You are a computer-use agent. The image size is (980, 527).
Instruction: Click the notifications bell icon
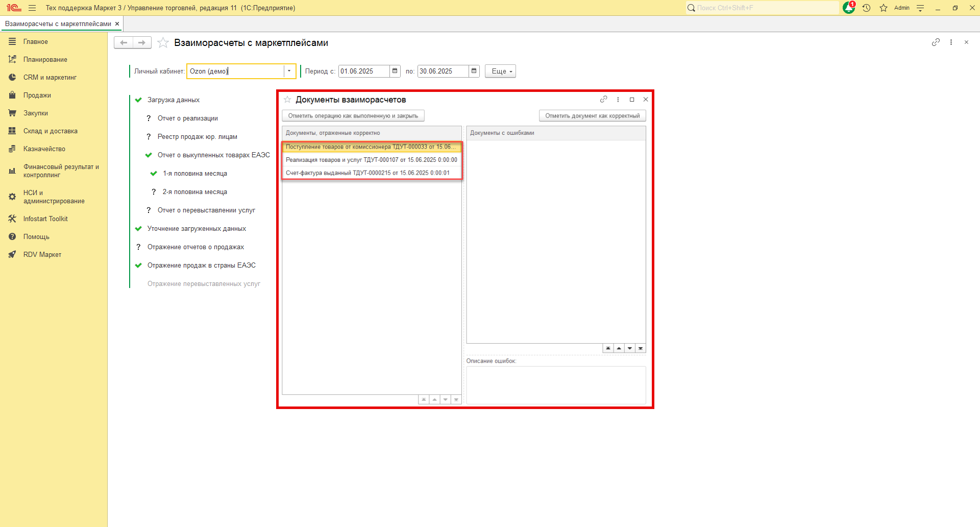point(848,8)
